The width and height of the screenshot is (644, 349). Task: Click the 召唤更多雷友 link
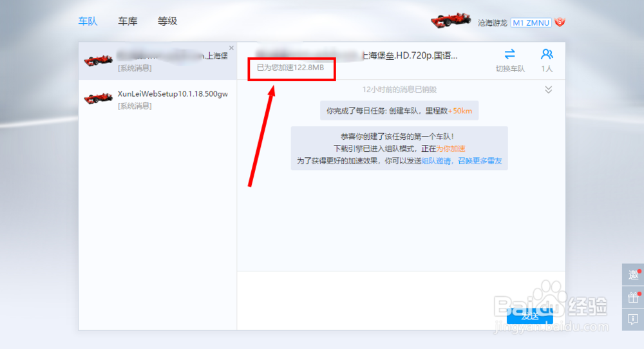[480, 161]
